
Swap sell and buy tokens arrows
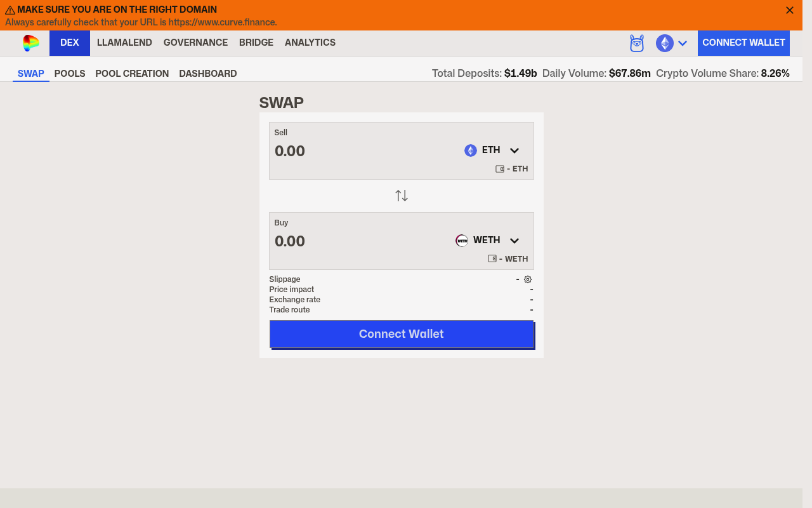(402, 196)
